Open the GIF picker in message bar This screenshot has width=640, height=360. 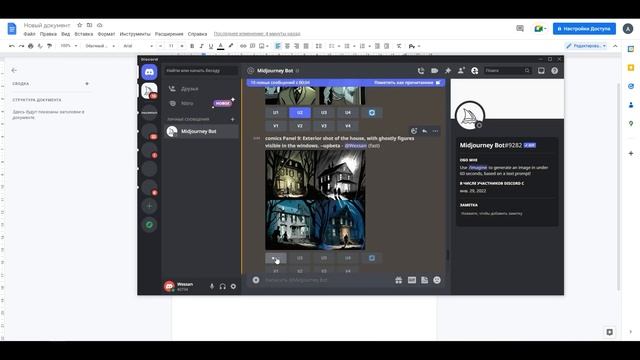(x=412, y=280)
